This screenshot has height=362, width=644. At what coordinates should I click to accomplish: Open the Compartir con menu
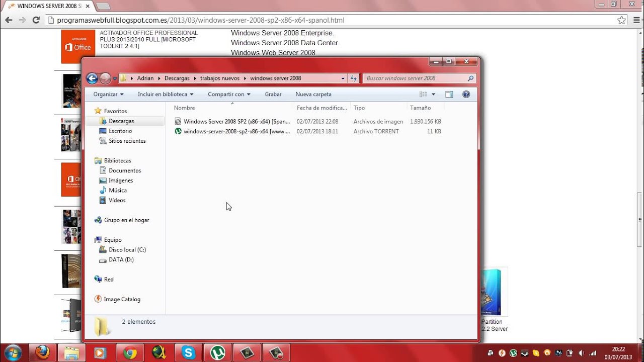click(229, 94)
